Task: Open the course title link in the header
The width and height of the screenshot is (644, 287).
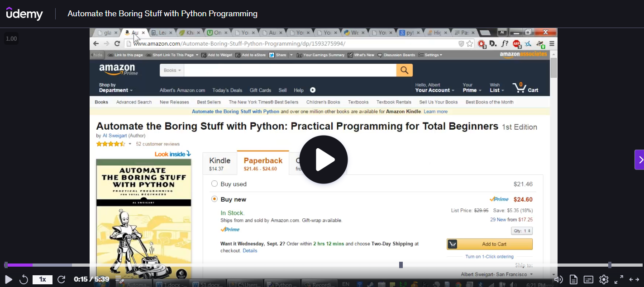Action: coord(162,14)
